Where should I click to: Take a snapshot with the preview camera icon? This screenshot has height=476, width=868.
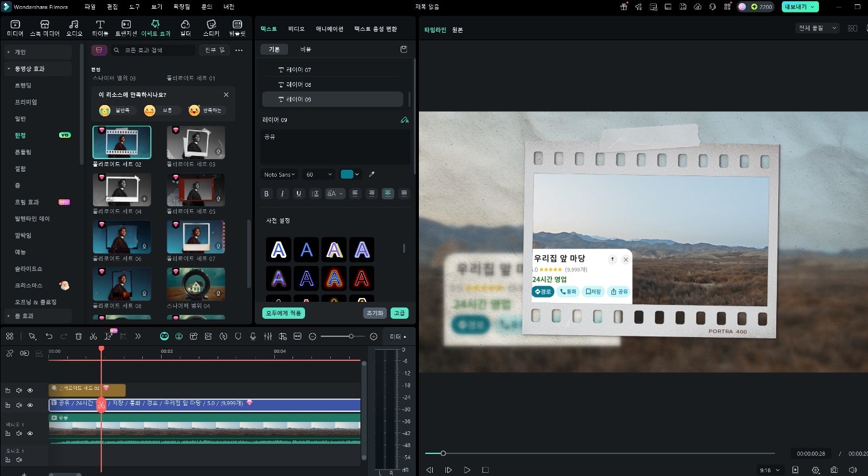click(834, 470)
